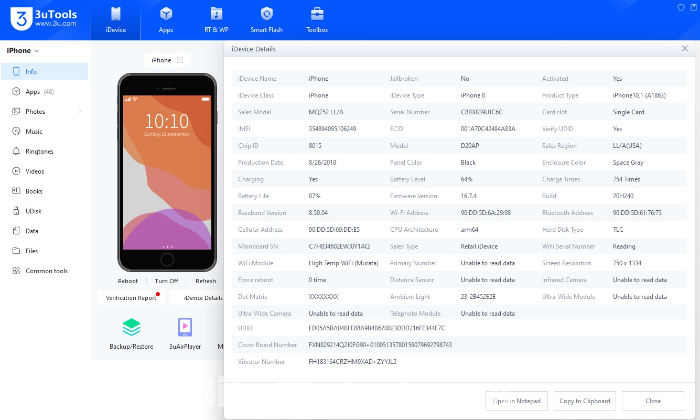Click the Reboot button
This screenshot has height=420, width=700.
click(128, 281)
